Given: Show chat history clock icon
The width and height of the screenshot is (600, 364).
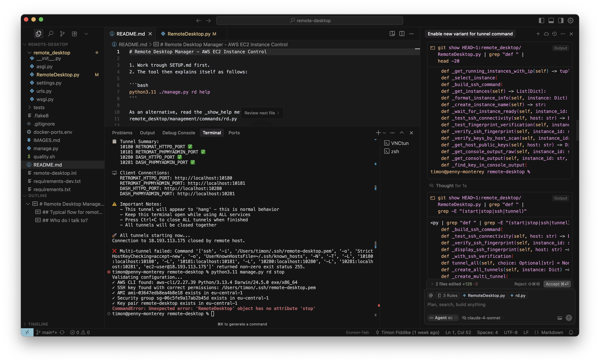Looking at the screenshot, I should click(x=555, y=34).
